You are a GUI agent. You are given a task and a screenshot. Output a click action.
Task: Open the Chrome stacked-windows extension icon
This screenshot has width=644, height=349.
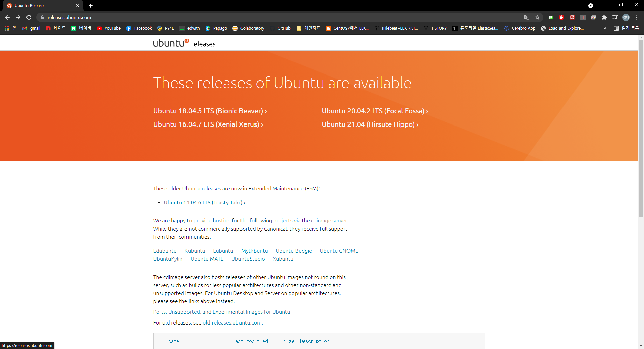pyautogui.click(x=594, y=17)
